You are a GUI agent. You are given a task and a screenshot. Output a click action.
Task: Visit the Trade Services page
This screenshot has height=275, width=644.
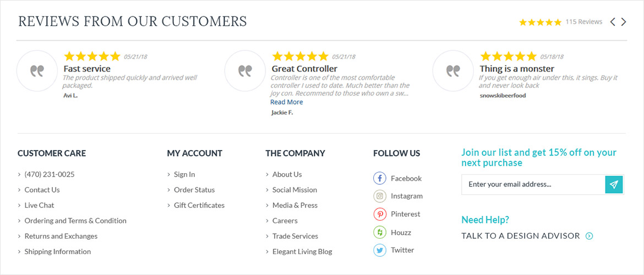tap(295, 236)
